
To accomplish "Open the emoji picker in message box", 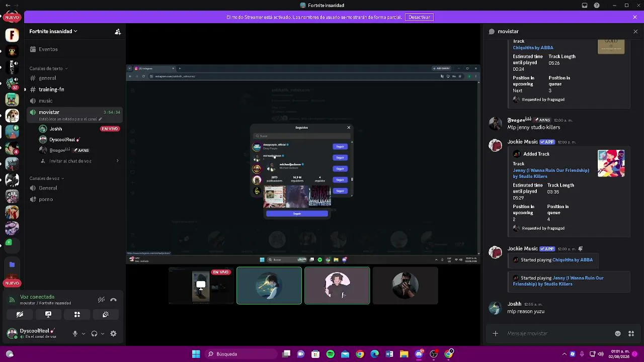I will tap(618, 333).
